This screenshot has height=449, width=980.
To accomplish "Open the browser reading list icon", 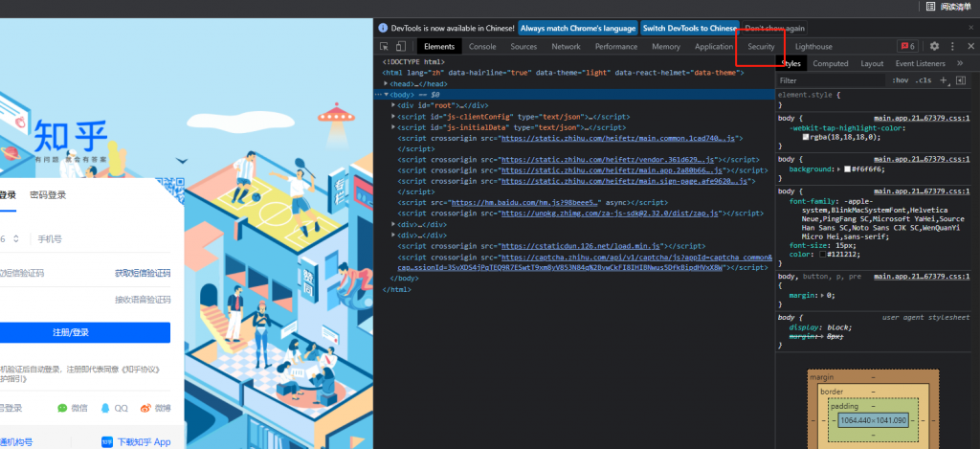I will click(930, 7).
